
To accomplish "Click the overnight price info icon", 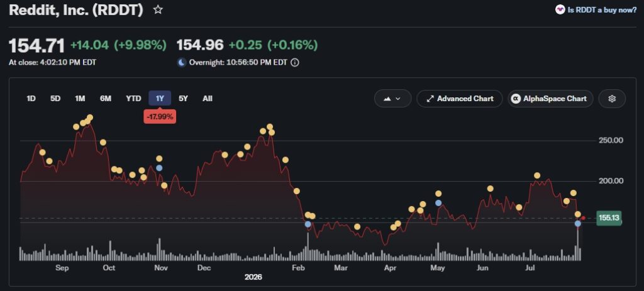I will click(x=294, y=63).
